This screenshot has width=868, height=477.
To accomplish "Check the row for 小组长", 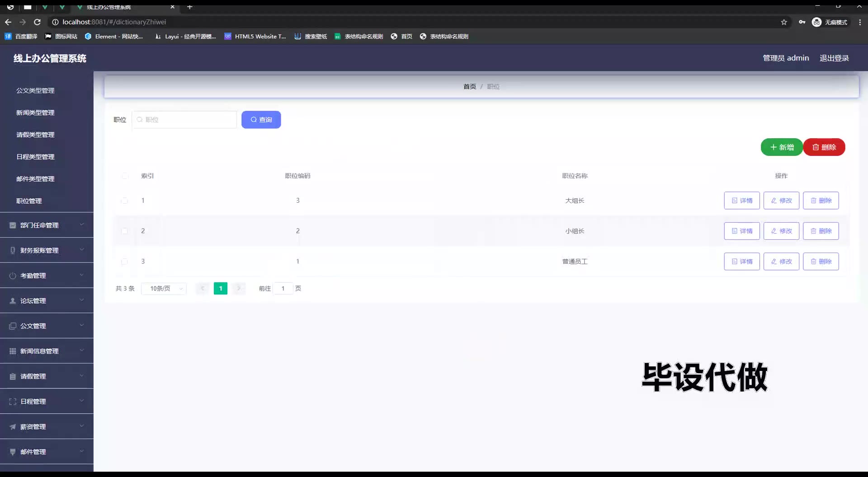I will click(x=124, y=231).
